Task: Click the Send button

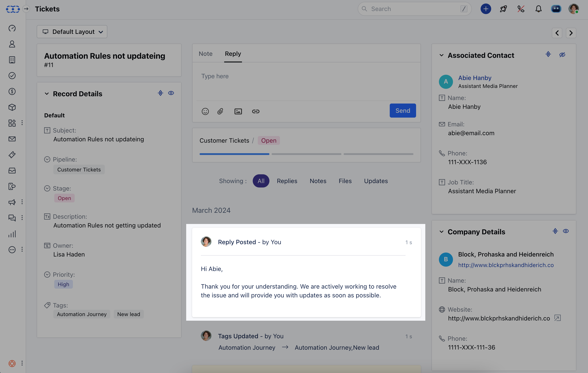Action: coord(403,111)
